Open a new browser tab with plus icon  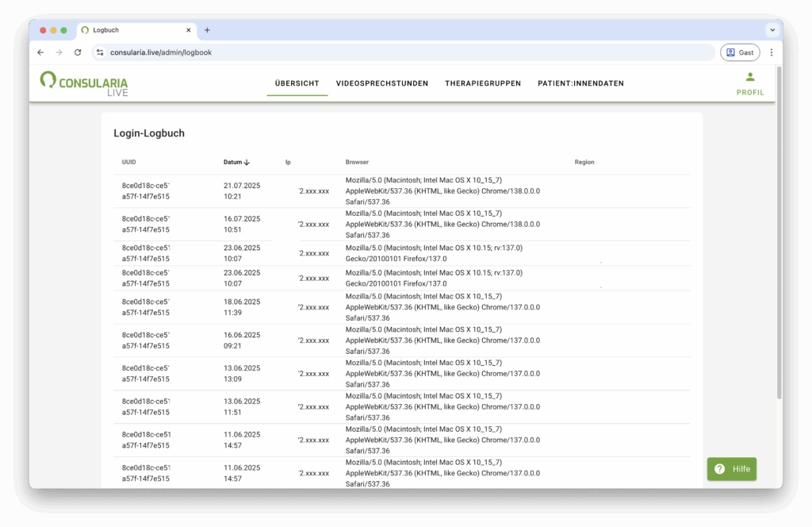pyautogui.click(x=207, y=30)
